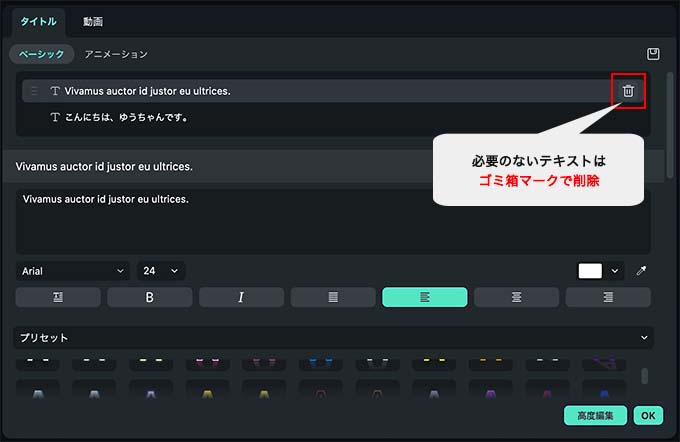
Task: Choose the first preset in the top row
Action: pyautogui.click(x=38, y=362)
